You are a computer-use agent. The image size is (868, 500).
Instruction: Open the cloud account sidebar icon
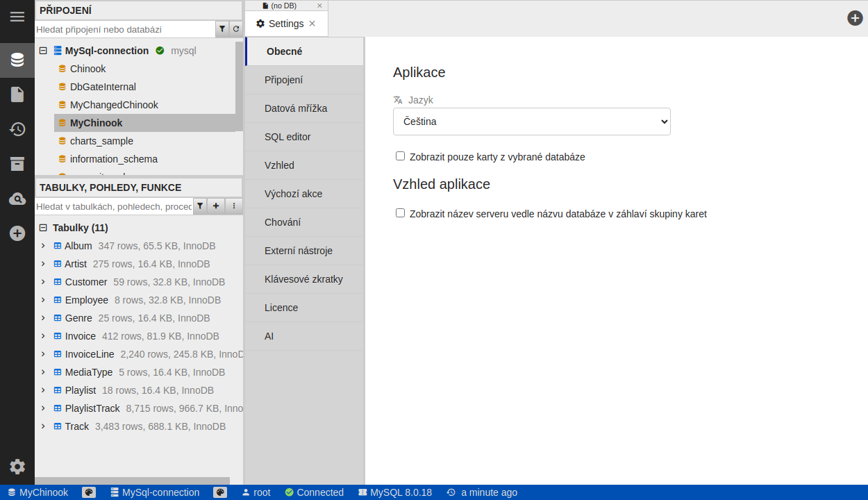pyautogui.click(x=17, y=199)
